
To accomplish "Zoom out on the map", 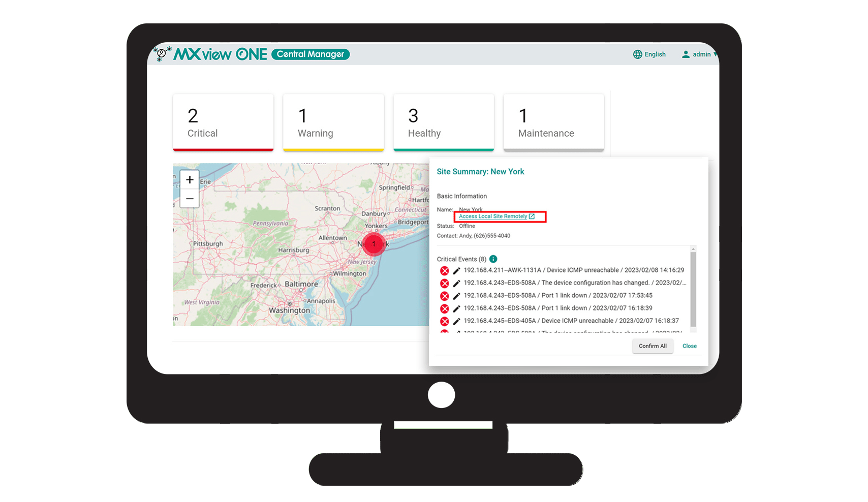I will [190, 199].
